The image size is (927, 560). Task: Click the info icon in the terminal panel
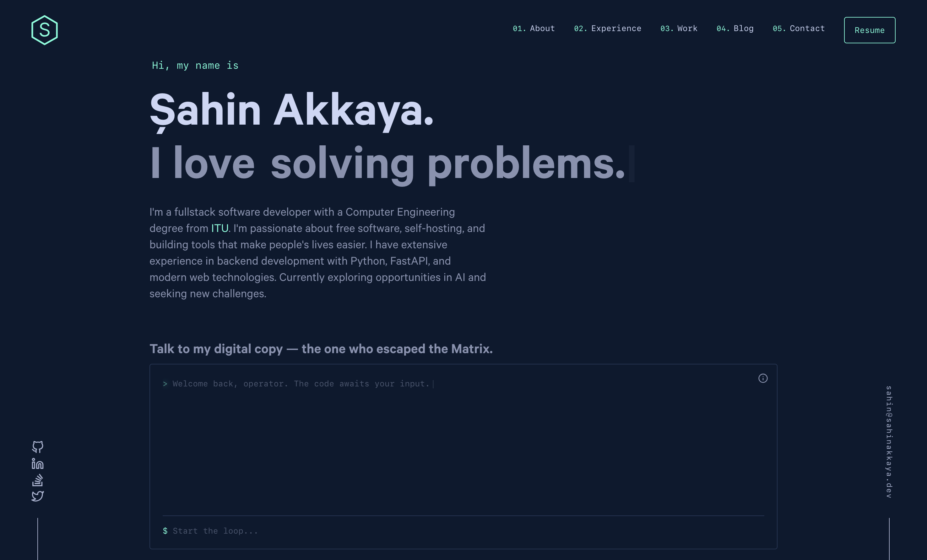[x=763, y=378]
